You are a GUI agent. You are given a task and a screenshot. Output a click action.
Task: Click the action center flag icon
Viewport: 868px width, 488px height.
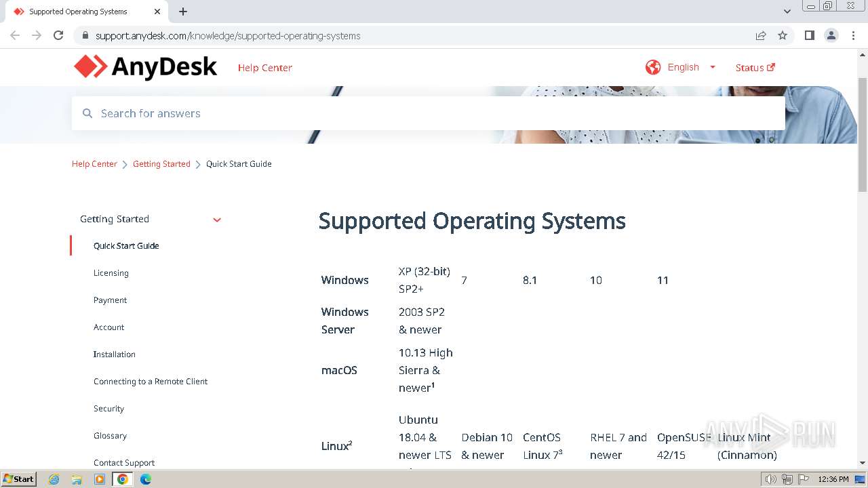803,479
